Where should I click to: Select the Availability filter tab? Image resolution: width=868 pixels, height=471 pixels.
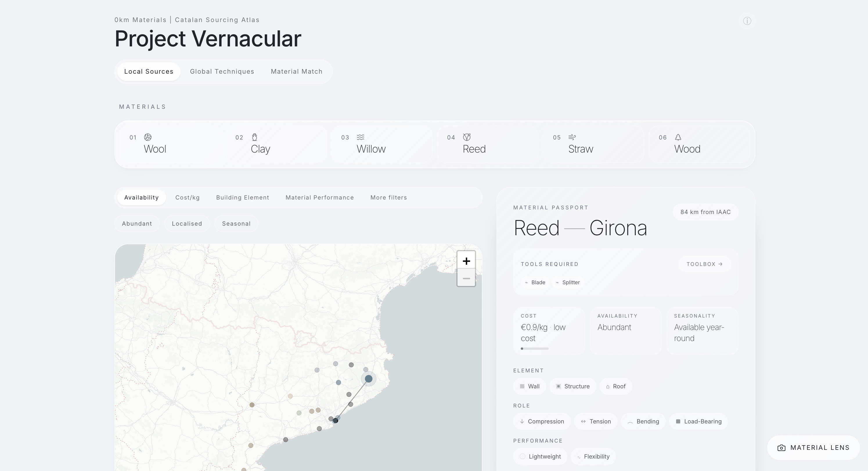tap(141, 198)
